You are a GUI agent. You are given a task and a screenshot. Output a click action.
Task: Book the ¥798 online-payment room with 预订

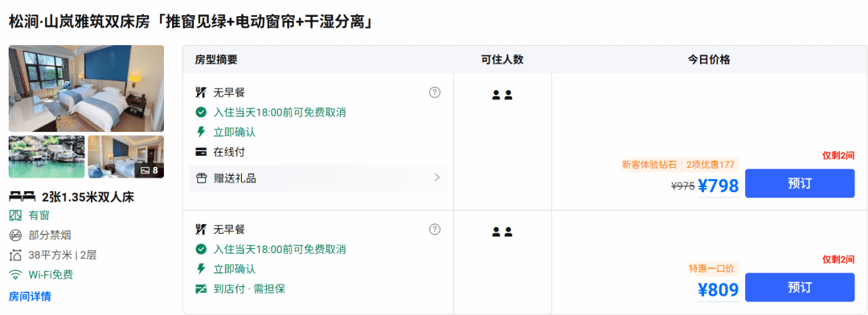pos(800,183)
